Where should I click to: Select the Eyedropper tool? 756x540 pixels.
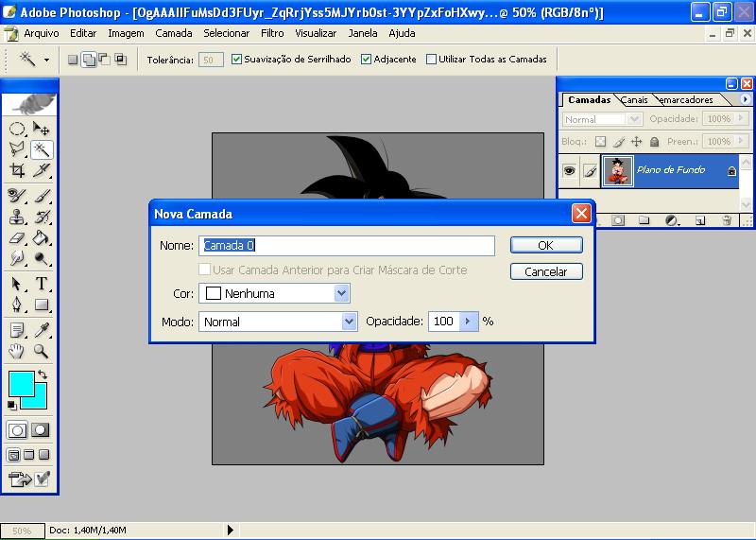point(41,330)
